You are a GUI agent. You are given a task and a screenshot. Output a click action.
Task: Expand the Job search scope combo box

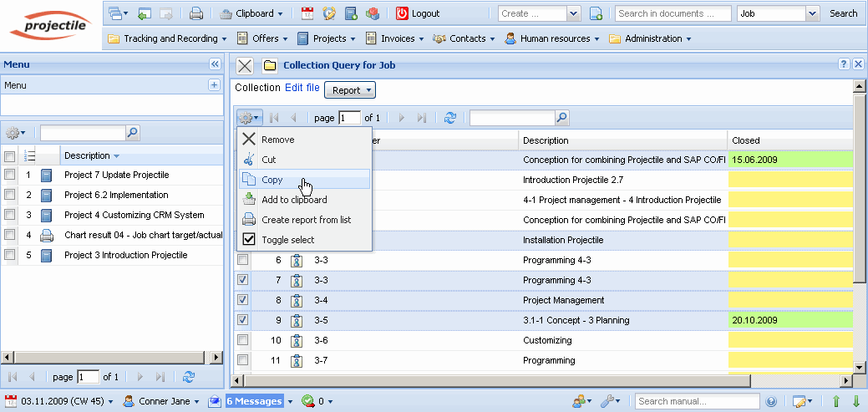coord(811,13)
